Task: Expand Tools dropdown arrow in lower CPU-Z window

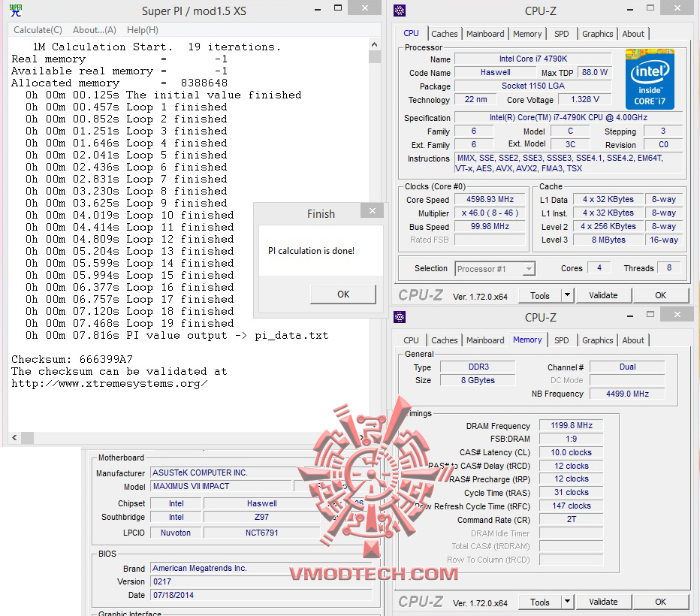Action: tap(567, 602)
